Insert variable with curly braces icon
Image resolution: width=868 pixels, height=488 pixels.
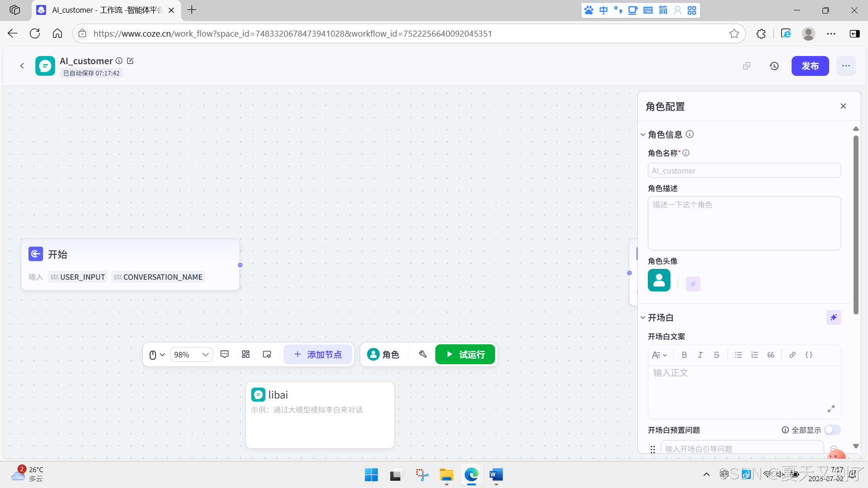(x=809, y=355)
